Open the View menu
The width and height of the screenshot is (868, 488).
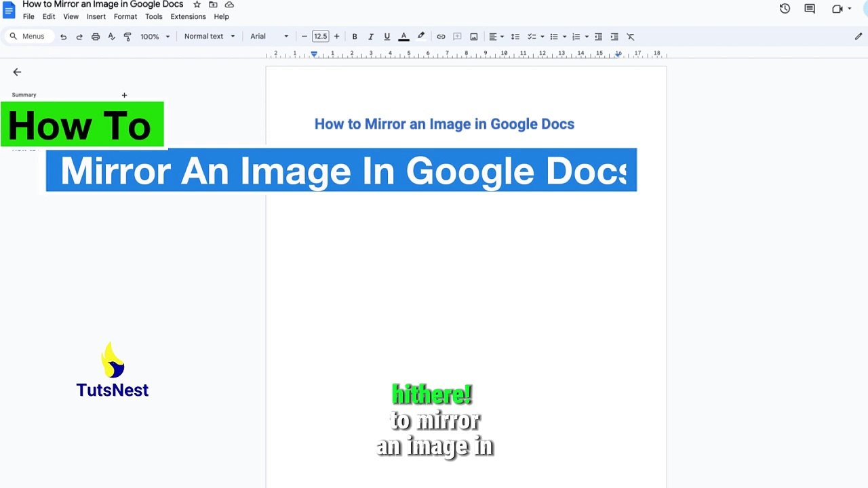[x=71, y=17]
